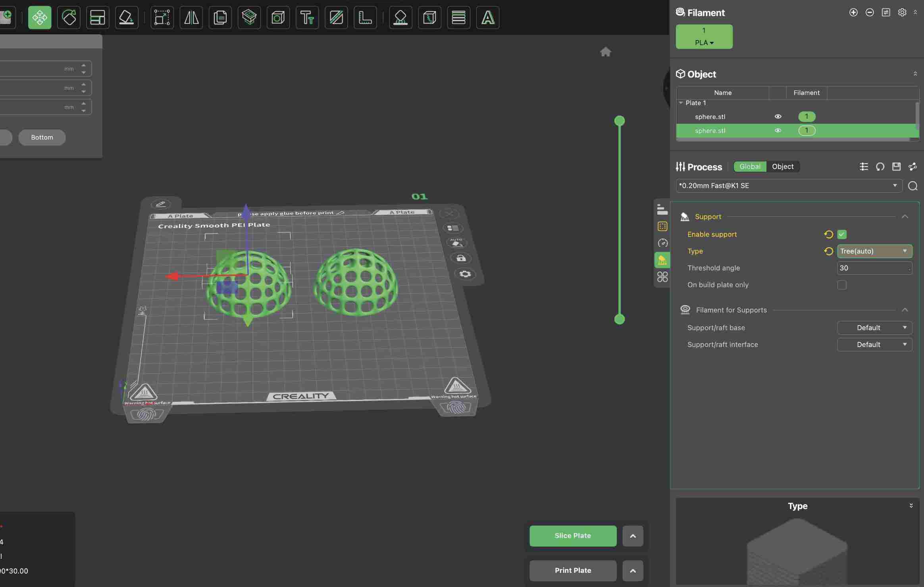This screenshot has width=924, height=587.
Task: Remove a filament with the minus icon
Action: point(870,12)
